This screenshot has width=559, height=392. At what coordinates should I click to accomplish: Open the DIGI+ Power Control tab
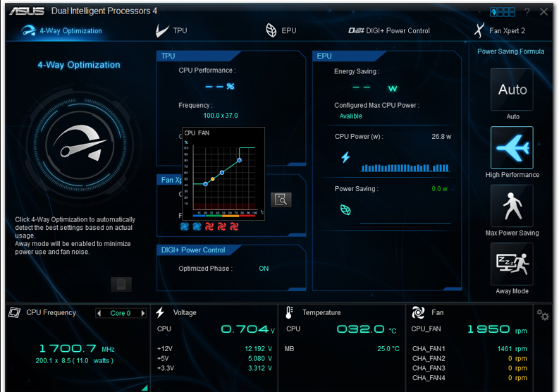pos(389,31)
